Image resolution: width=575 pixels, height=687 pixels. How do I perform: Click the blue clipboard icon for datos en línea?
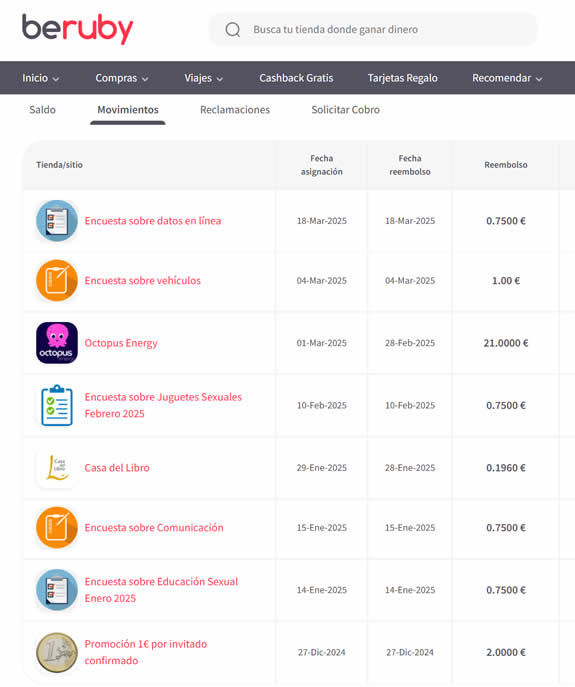pyautogui.click(x=57, y=221)
